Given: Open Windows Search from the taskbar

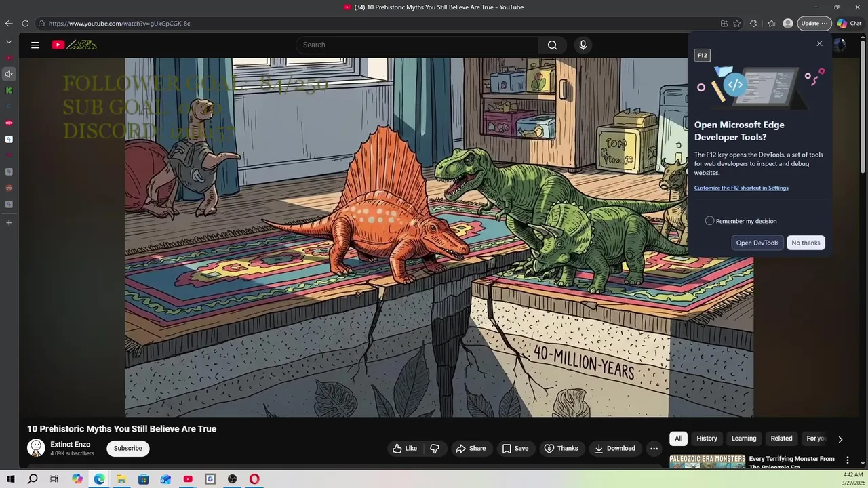Looking at the screenshot, I should coord(33,479).
